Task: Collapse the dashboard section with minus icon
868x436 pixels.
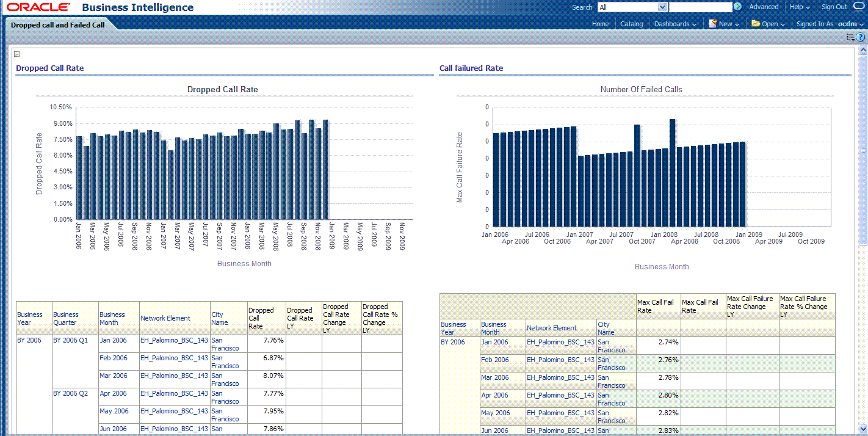Action: tap(17, 54)
